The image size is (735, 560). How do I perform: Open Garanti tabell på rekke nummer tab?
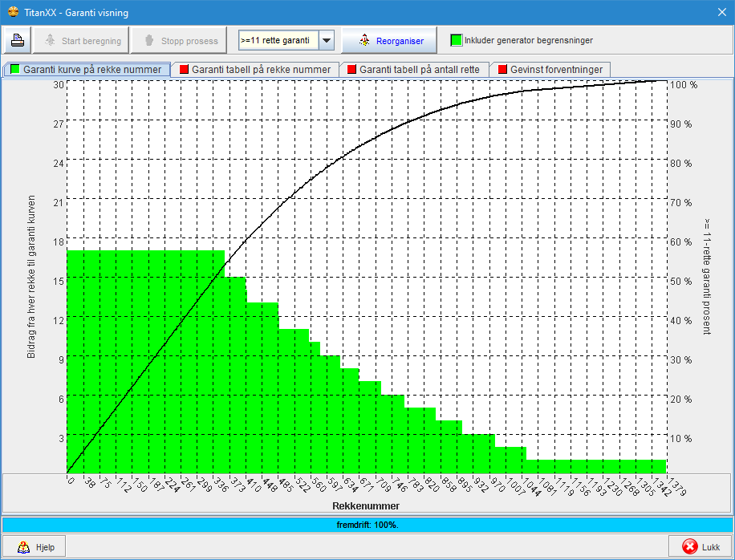click(255, 69)
